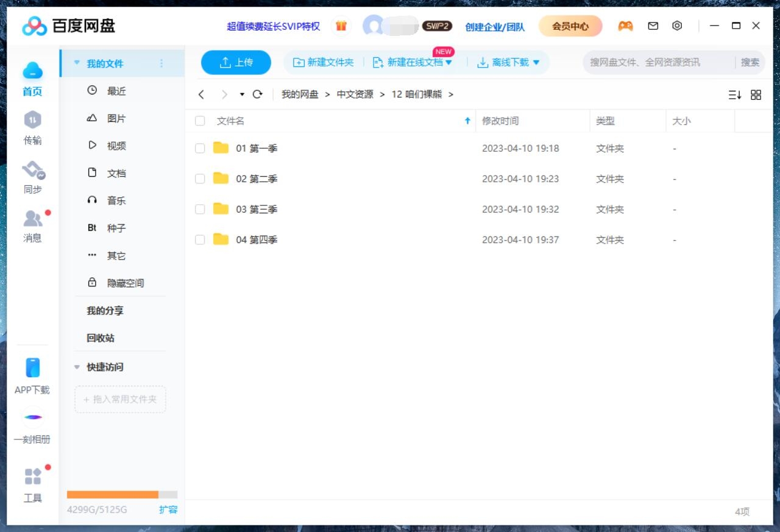Open the mail envelope icon

coord(653,26)
